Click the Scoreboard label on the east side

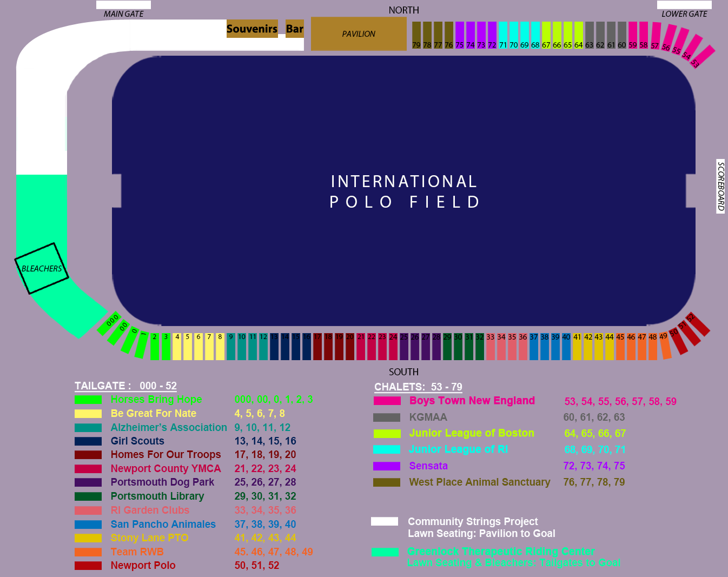click(x=720, y=187)
